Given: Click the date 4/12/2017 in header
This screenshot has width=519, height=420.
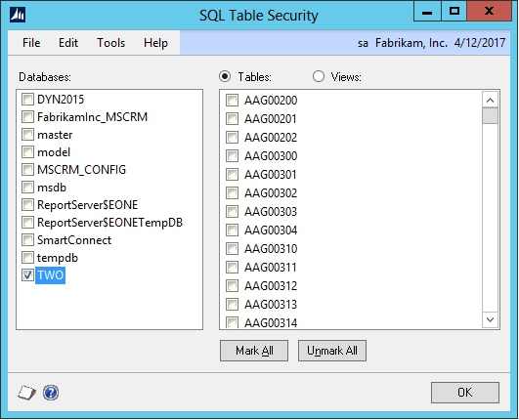Looking at the screenshot, I should coord(480,43).
